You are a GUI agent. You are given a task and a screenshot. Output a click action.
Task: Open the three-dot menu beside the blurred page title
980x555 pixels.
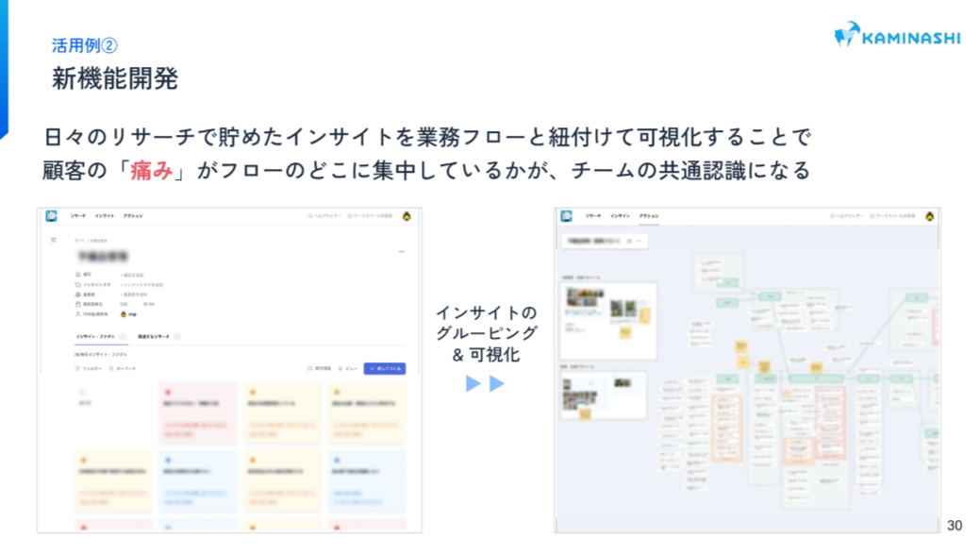click(402, 252)
